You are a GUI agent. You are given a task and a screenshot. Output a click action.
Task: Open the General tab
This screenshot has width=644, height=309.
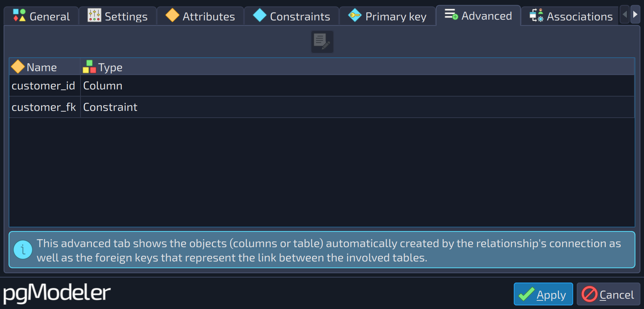pos(41,16)
